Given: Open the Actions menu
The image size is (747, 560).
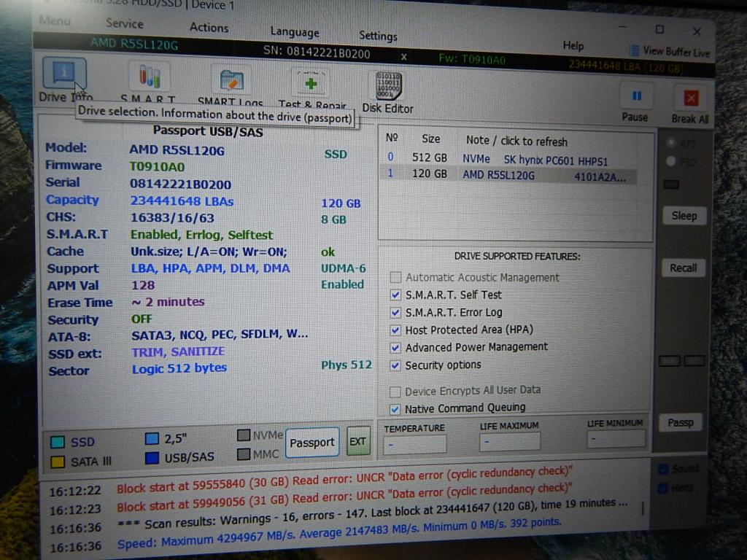Looking at the screenshot, I should click(209, 27).
